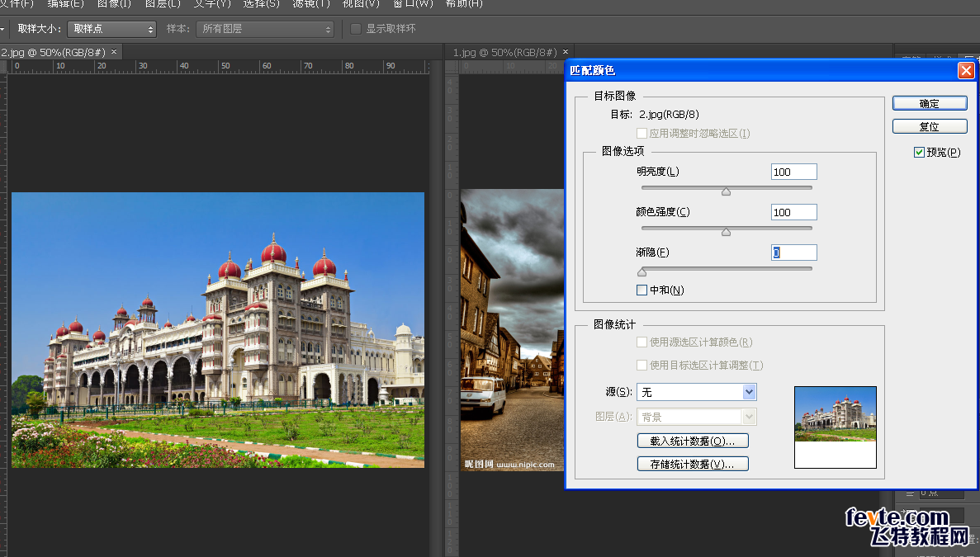Check 应用调整时忽略选区 option

tap(641, 133)
